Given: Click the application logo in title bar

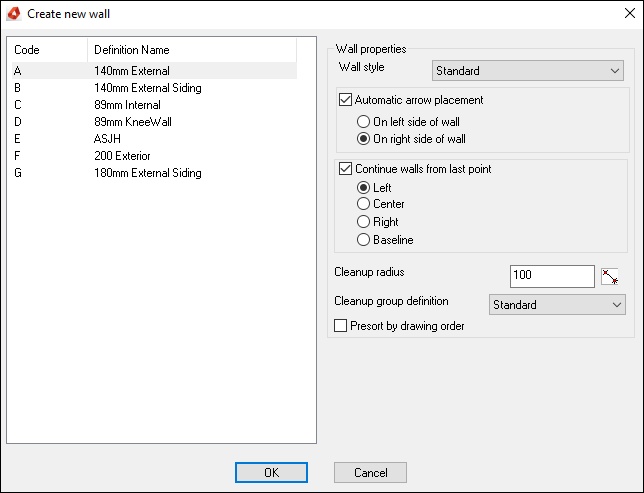Looking at the screenshot, I should 14,14.
